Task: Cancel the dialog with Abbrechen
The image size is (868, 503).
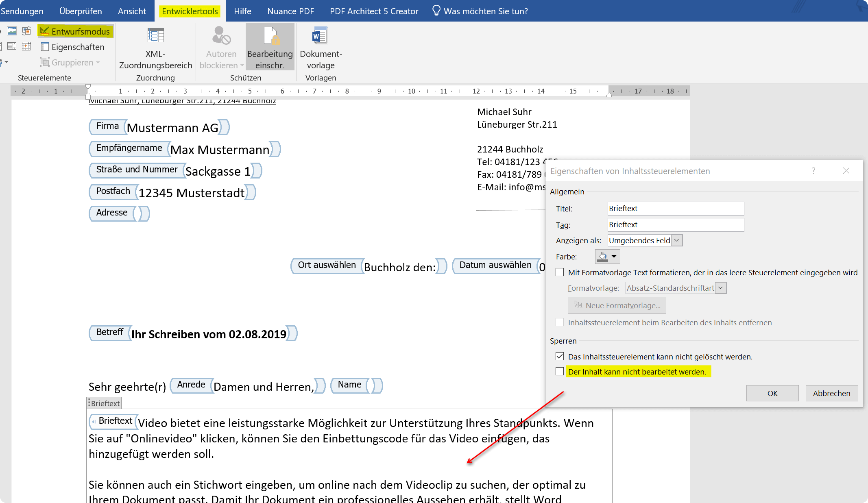Action: point(831,393)
